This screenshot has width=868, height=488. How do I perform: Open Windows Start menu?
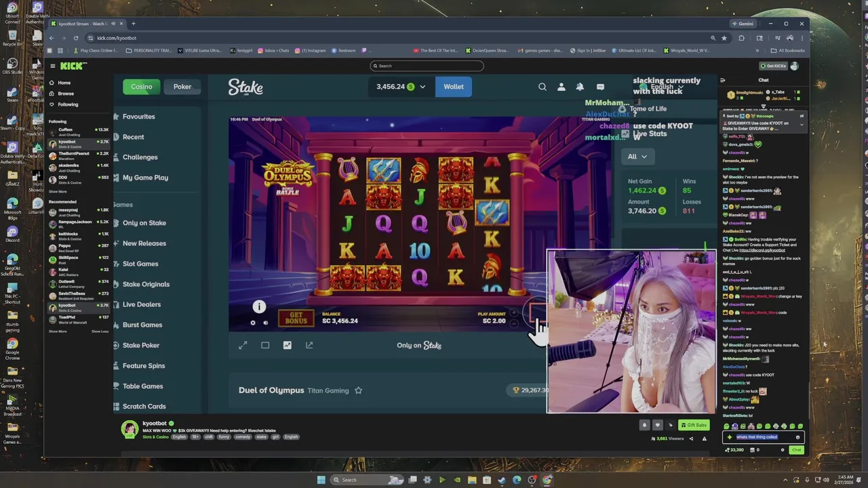tap(321, 480)
